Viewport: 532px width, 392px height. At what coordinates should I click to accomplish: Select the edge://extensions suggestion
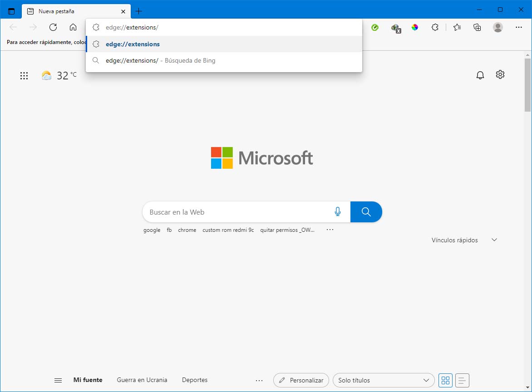pyautogui.click(x=224, y=44)
